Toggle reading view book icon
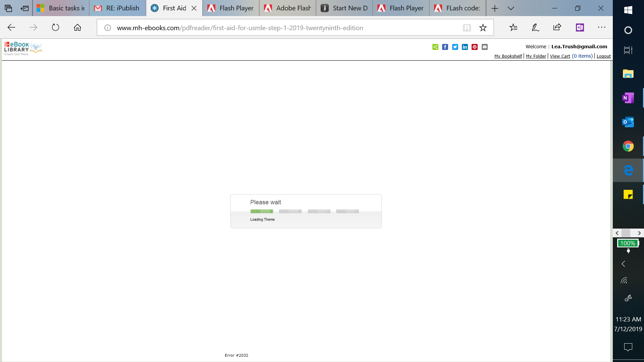Image resolution: width=644 pixels, height=362 pixels. [x=467, y=28]
